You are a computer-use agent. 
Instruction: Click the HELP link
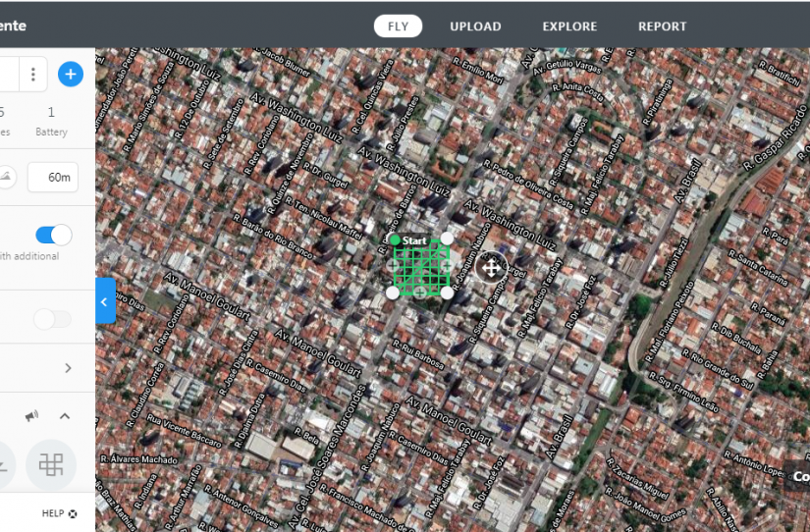click(x=53, y=513)
